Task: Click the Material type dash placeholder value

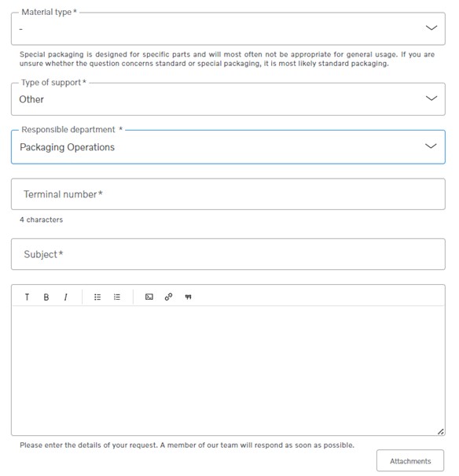Action: 21,29
